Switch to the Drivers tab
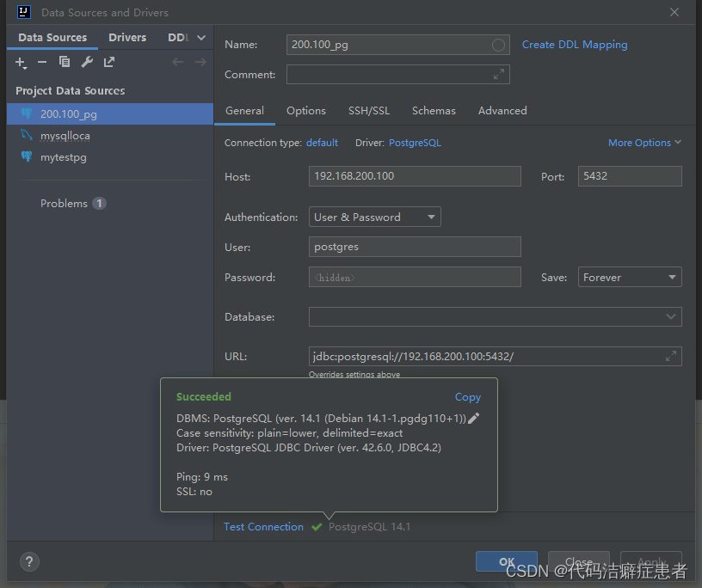702x588 pixels. [x=127, y=37]
